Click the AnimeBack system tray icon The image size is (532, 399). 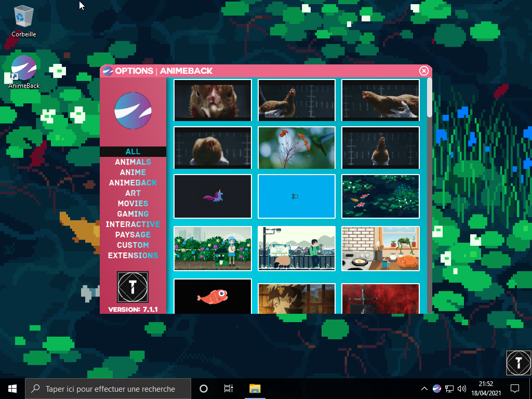[436, 389]
